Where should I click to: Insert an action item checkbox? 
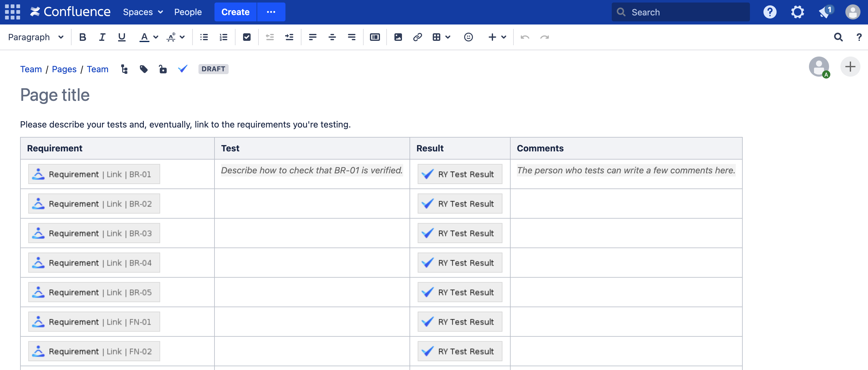(x=247, y=37)
